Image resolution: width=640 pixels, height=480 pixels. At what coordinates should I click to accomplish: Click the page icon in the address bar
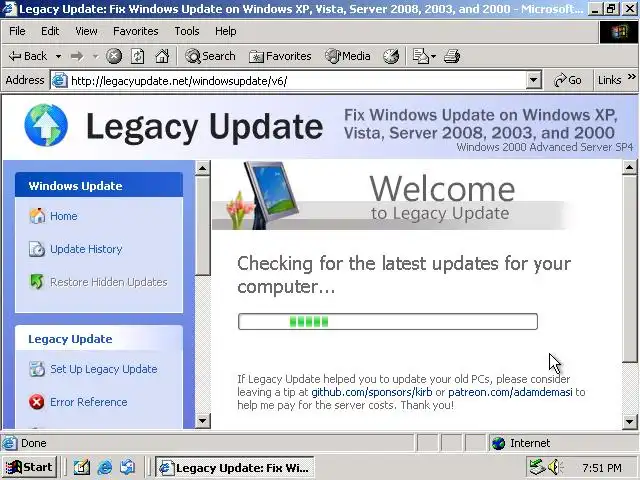(59, 80)
